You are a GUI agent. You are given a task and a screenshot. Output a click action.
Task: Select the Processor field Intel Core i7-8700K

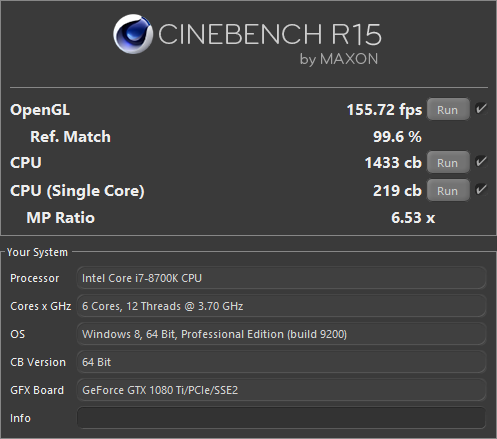[281, 278]
